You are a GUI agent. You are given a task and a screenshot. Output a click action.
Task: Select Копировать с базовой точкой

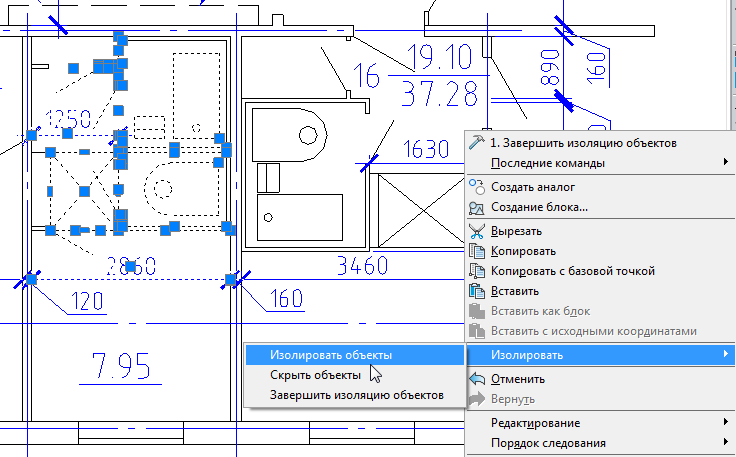(600, 271)
